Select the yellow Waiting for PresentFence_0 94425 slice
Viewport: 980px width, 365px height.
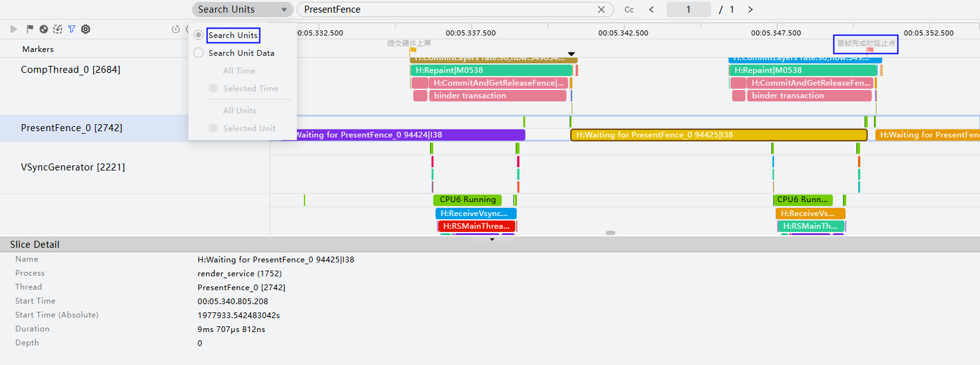pos(719,135)
